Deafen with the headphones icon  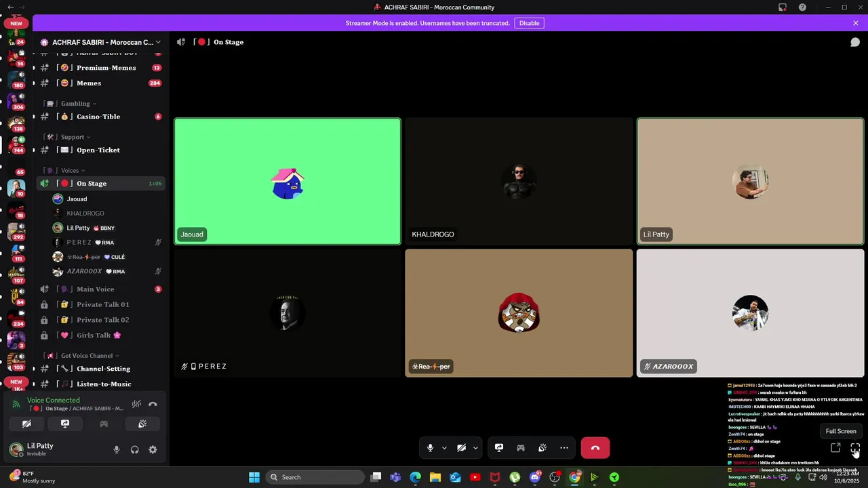pos(135,449)
